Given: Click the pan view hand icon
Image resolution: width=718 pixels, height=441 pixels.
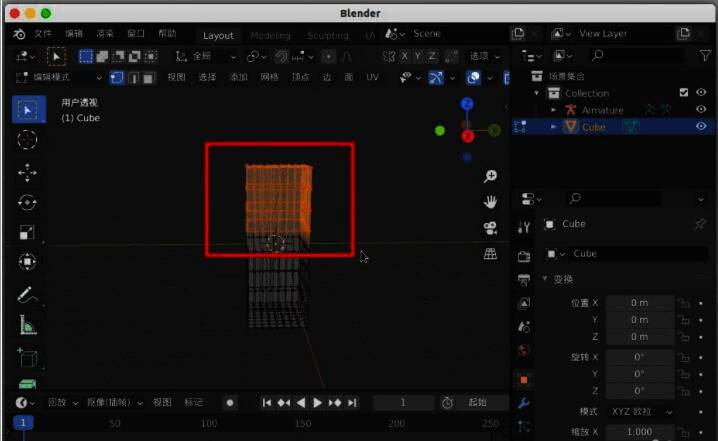Looking at the screenshot, I should [x=491, y=202].
